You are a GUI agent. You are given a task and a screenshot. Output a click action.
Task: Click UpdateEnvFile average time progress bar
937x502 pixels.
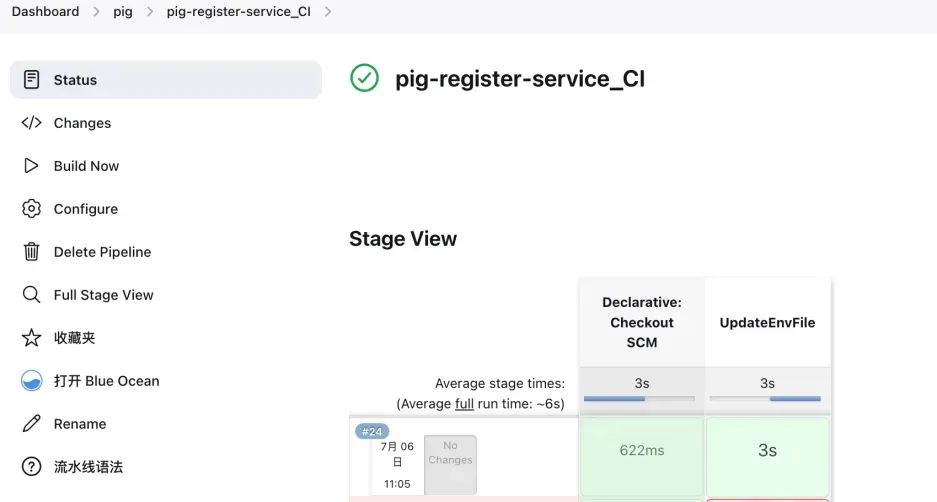click(765, 399)
